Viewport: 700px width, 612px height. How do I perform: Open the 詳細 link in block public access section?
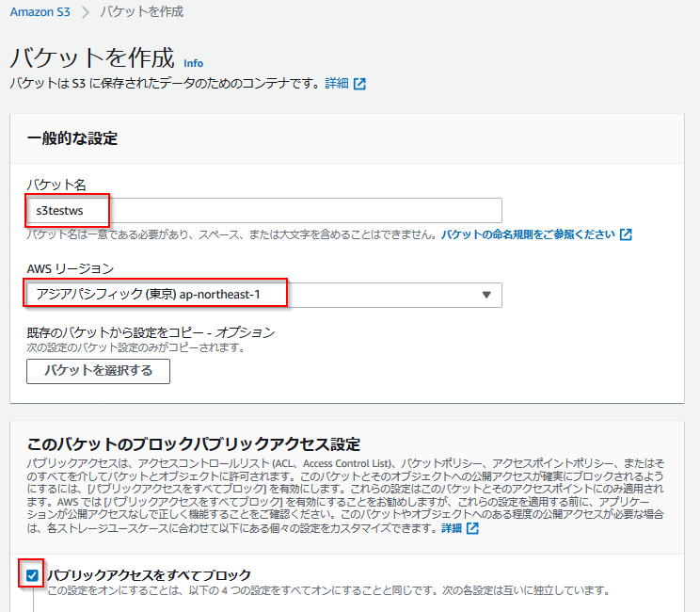pyautogui.click(x=452, y=528)
